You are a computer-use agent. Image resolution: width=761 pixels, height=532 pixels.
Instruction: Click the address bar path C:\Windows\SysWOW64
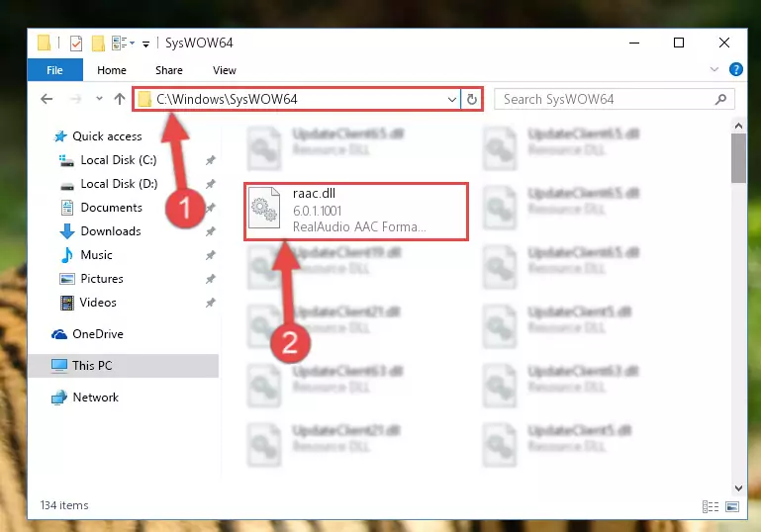click(227, 100)
